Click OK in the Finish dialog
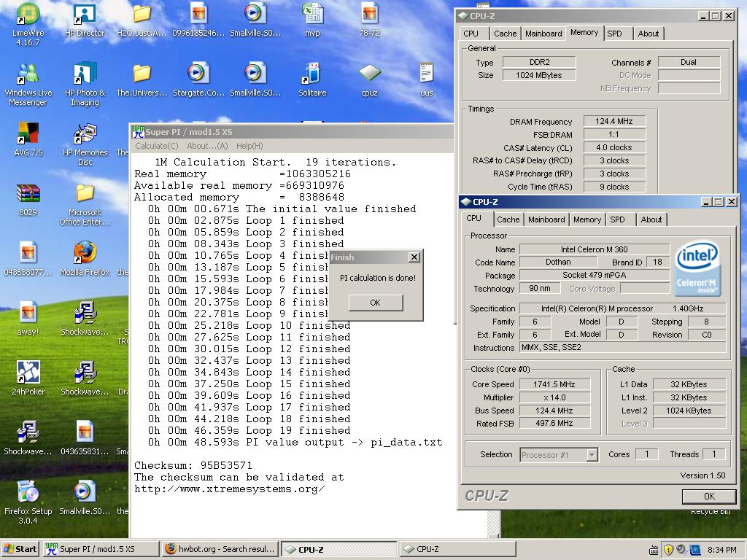 click(376, 303)
